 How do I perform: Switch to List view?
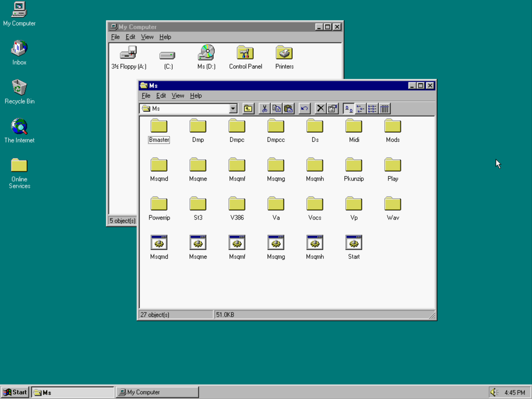pyautogui.click(x=372, y=109)
